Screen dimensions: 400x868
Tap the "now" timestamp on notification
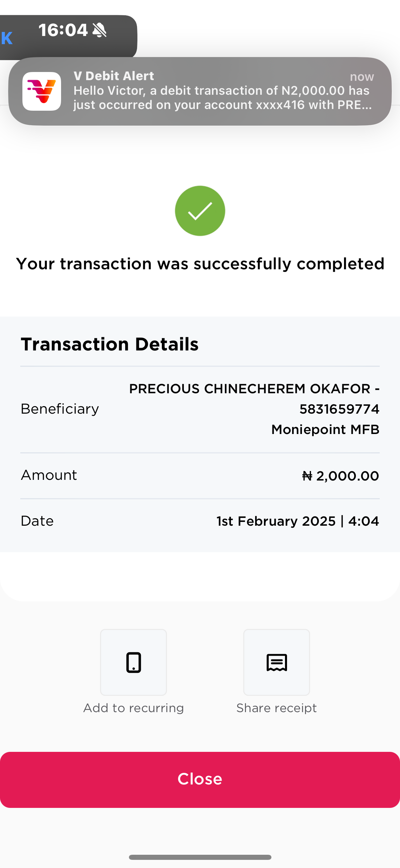(362, 77)
